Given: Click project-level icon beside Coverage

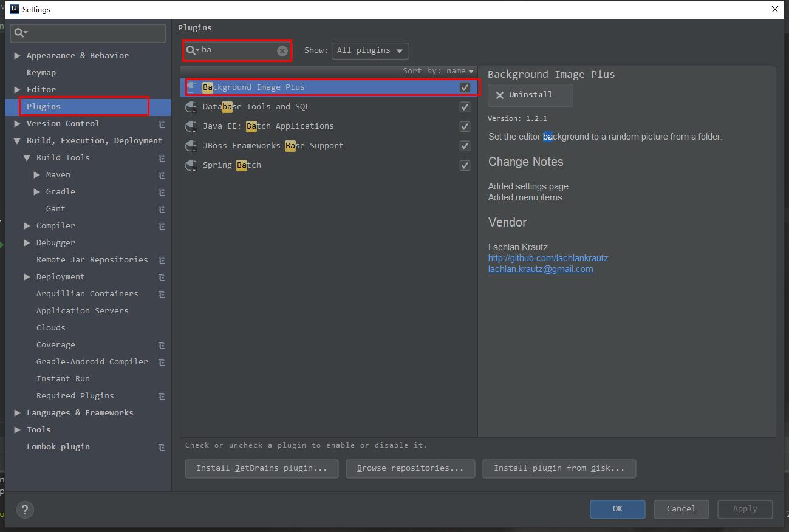Looking at the screenshot, I should tap(162, 345).
